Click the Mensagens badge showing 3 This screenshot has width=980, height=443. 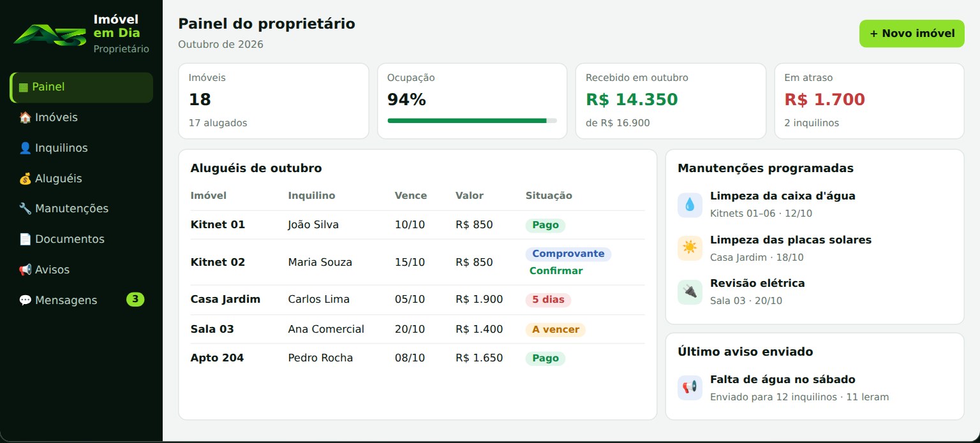click(x=135, y=300)
